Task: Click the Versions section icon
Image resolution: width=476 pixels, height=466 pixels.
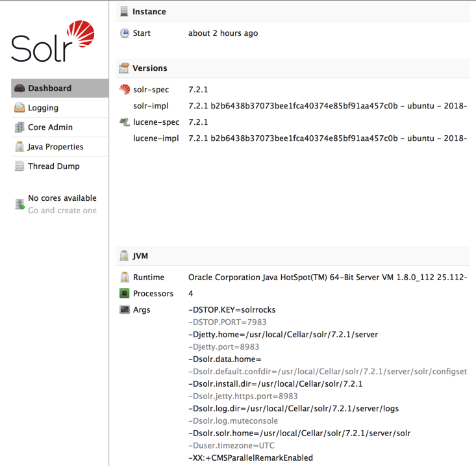Action: click(x=124, y=68)
